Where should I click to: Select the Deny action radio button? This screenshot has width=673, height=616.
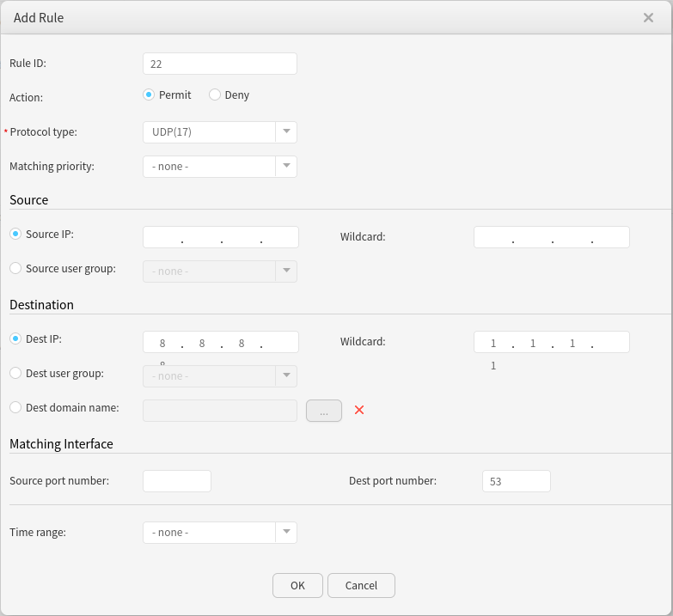(x=215, y=95)
